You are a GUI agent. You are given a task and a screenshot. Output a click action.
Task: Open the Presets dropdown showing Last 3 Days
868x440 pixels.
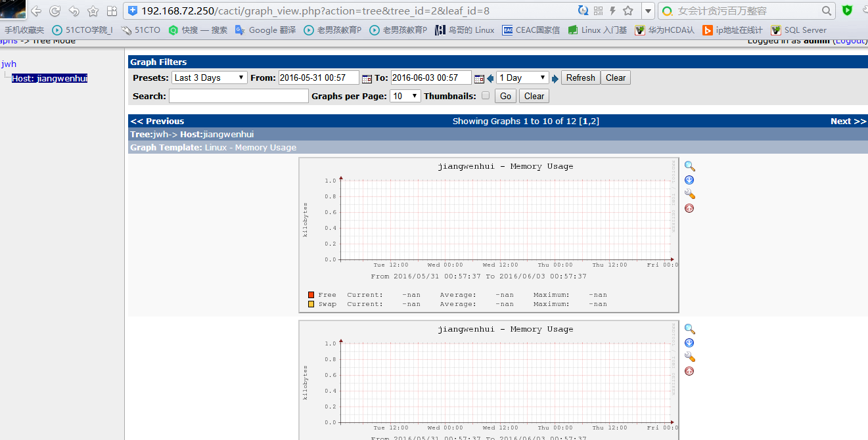click(x=209, y=77)
